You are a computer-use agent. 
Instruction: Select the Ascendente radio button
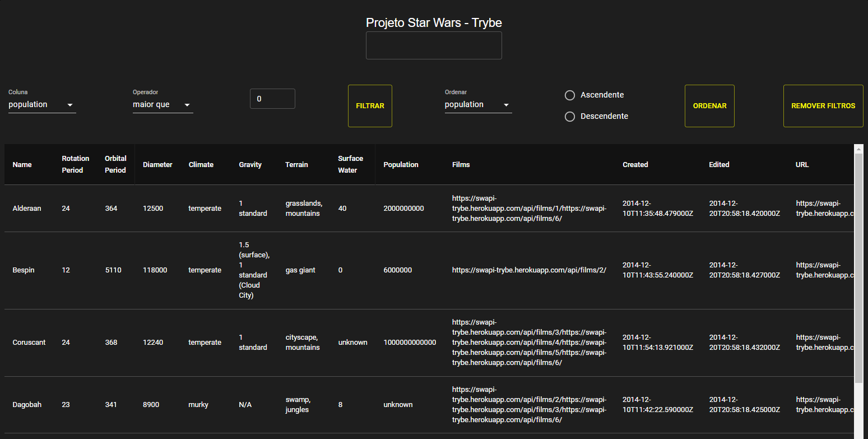coord(570,95)
